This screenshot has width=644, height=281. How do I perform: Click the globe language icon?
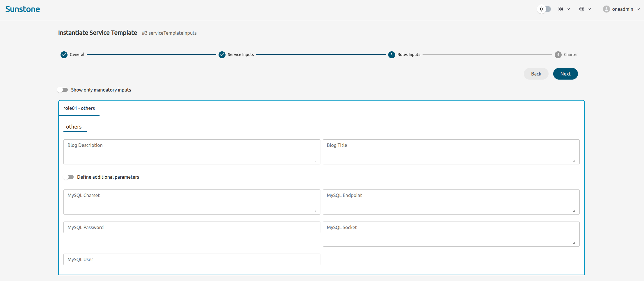pyautogui.click(x=582, y=9)
